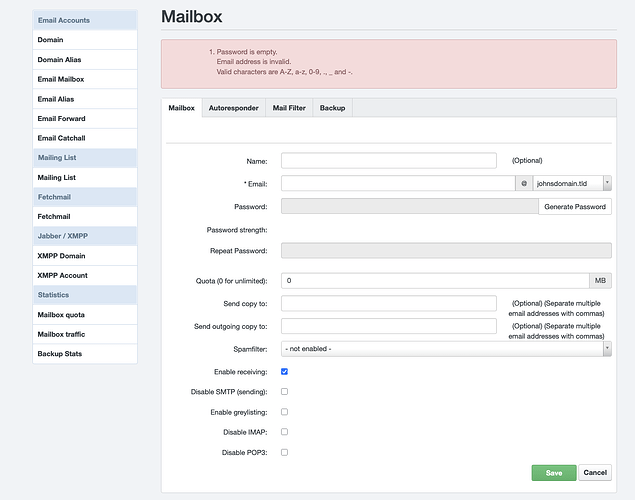Screen dimensions: 635x500
Task: Open Mailing List item under Mailing List header
Action: [x=85, y=177]
